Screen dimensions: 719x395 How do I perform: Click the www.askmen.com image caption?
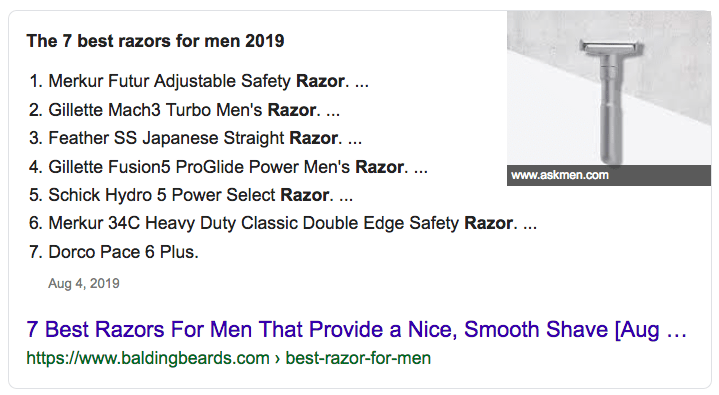559,175
